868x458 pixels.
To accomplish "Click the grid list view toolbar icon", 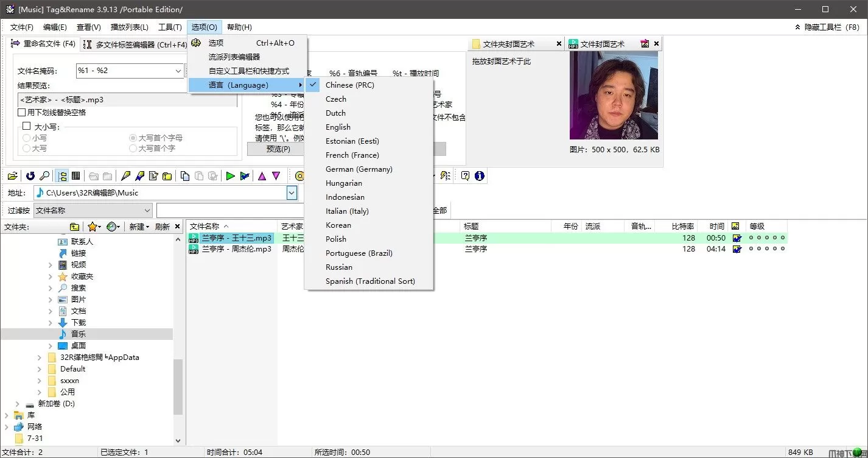I will pos(76,176).
